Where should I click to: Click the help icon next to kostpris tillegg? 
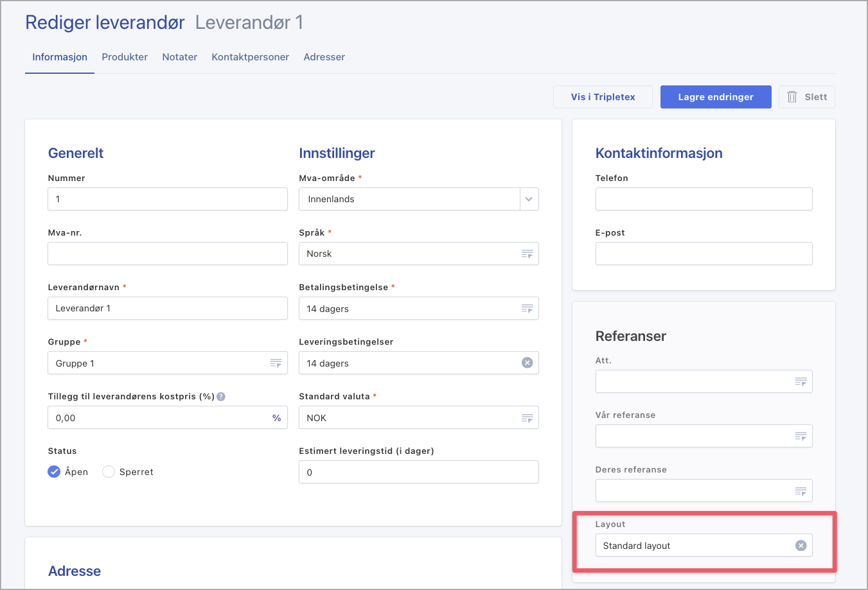pyautogui.click(x=221, y=396)
